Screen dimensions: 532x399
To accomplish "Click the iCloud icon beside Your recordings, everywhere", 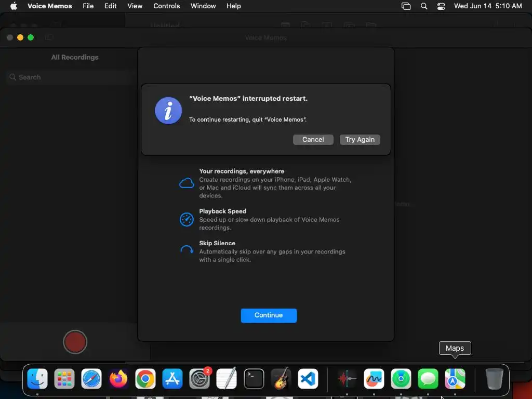I will click(187, 183).
